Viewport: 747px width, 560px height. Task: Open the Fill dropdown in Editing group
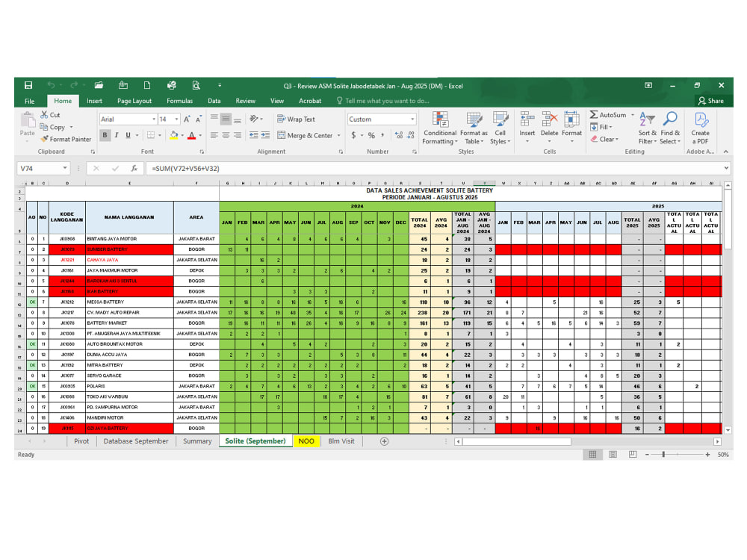tap(601, 127)
